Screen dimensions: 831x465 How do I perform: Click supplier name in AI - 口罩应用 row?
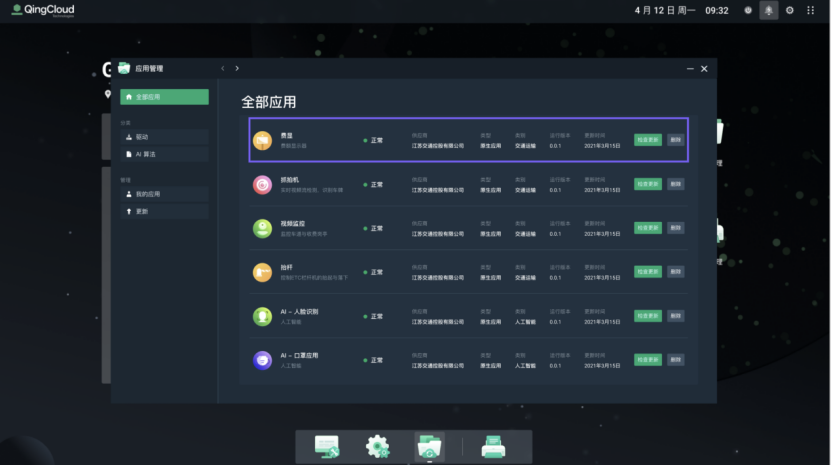coord(438,366)
